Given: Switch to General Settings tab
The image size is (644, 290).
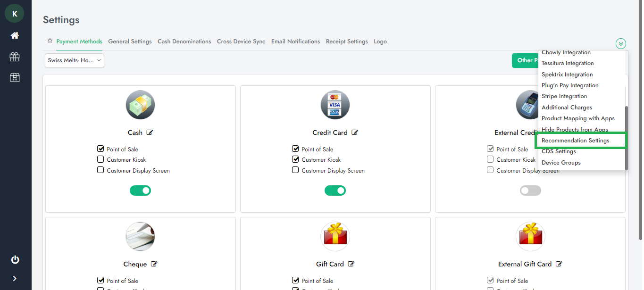Looking at the screenshot, I should [x=130, y=41].
